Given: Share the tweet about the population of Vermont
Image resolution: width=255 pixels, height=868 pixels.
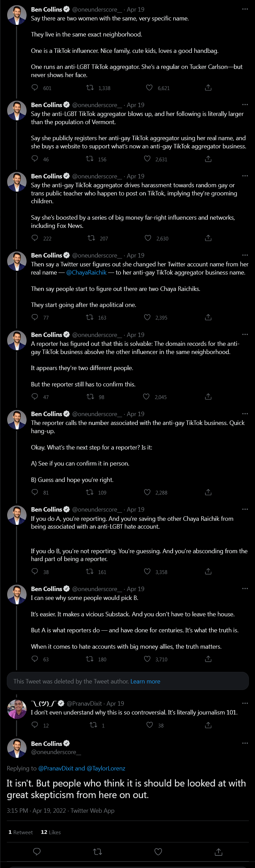Looking at the screenshot, I should (208, 159).
